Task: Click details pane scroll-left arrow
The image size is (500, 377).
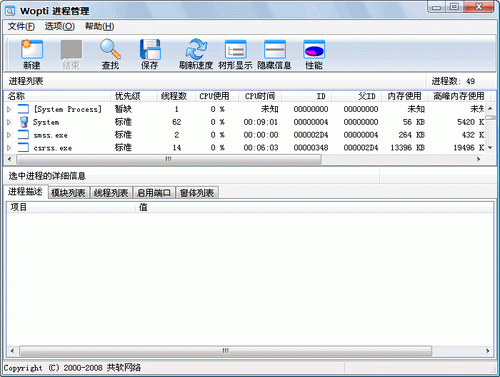Action: [x=12, y=351]
